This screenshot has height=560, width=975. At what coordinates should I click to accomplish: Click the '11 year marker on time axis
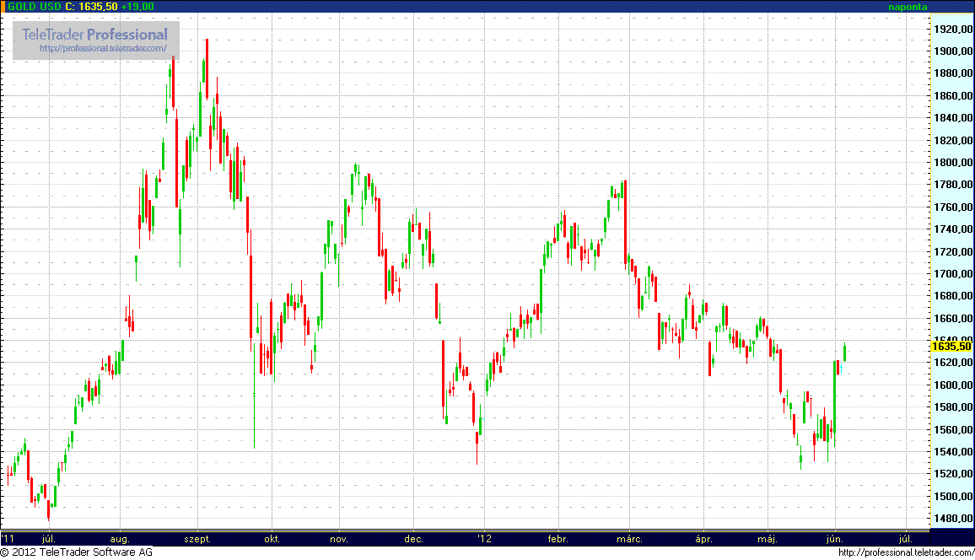(8, 538)
